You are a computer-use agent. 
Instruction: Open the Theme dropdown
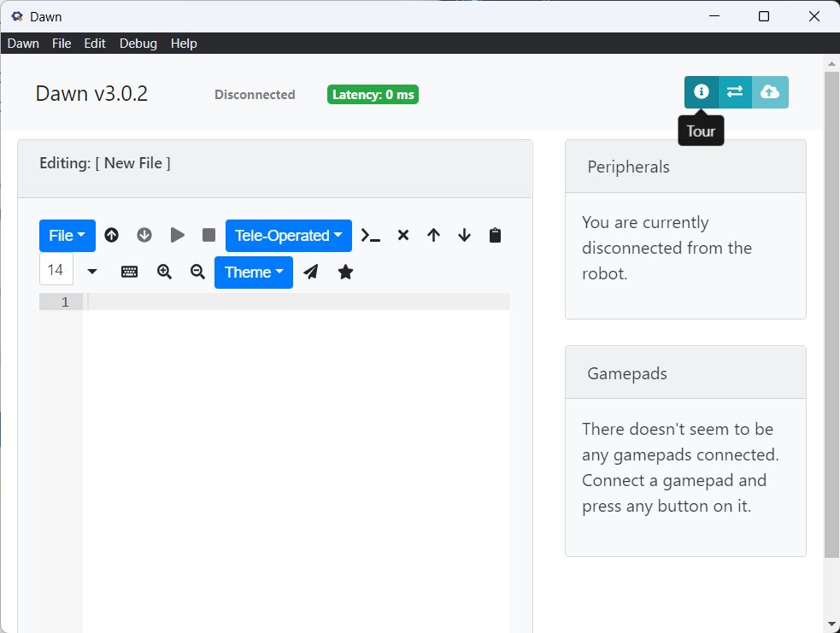tap(254, 273)
